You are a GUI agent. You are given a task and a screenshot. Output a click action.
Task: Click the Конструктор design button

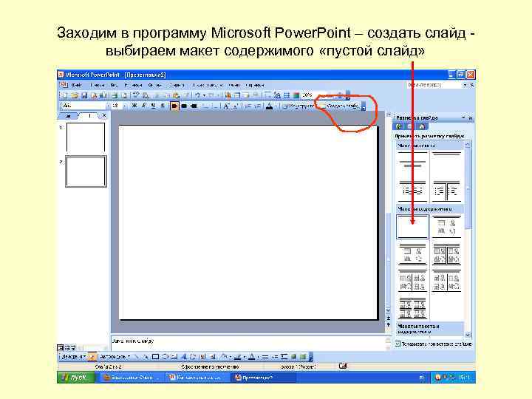298,106
